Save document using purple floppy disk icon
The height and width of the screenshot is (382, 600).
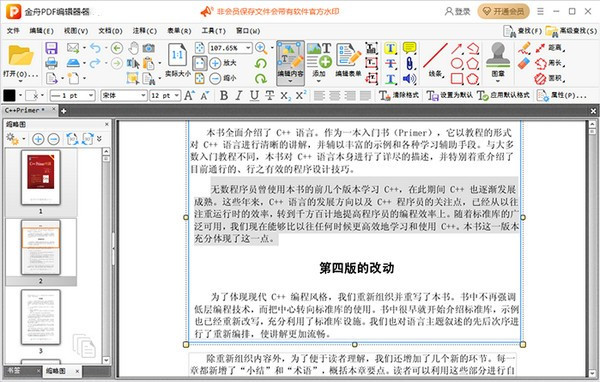(x=51, y=48)
